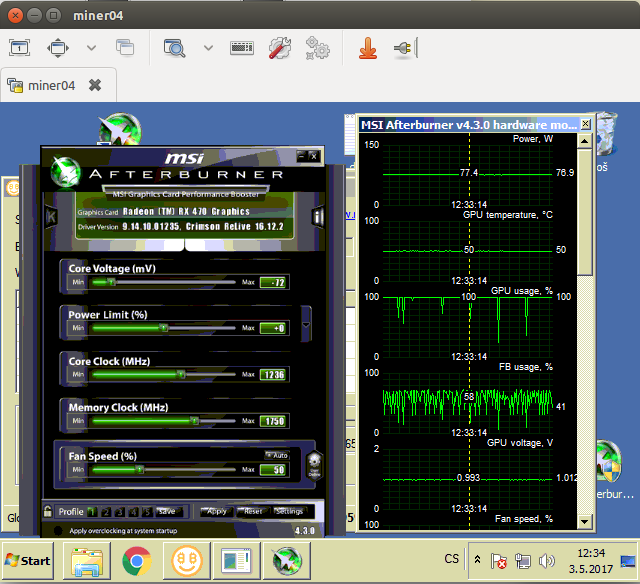Viewport: 640px width, 584px height.
Task: Click the grab keyboard toolbar icon
Action: click(x=242, y=47)
